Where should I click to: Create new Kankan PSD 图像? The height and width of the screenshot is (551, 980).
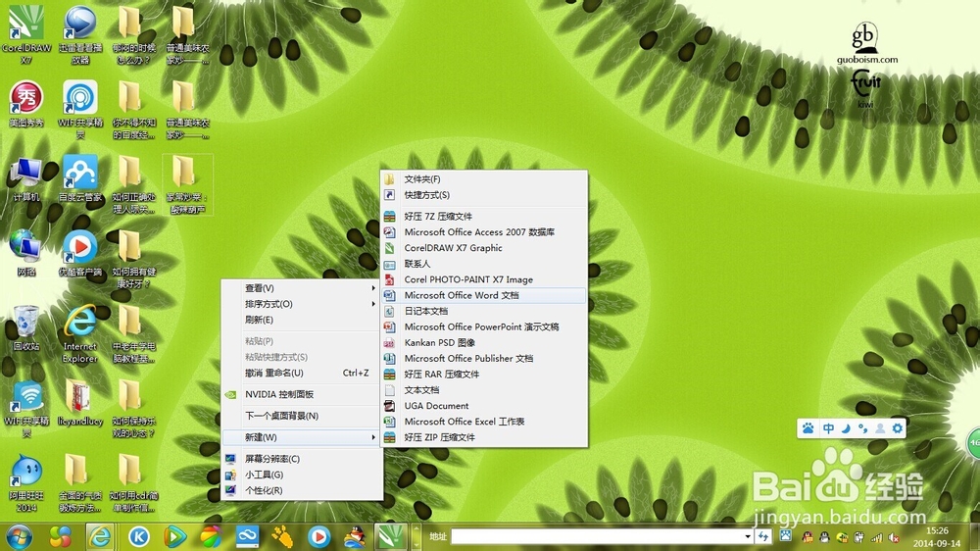click(x=484, y=343)
